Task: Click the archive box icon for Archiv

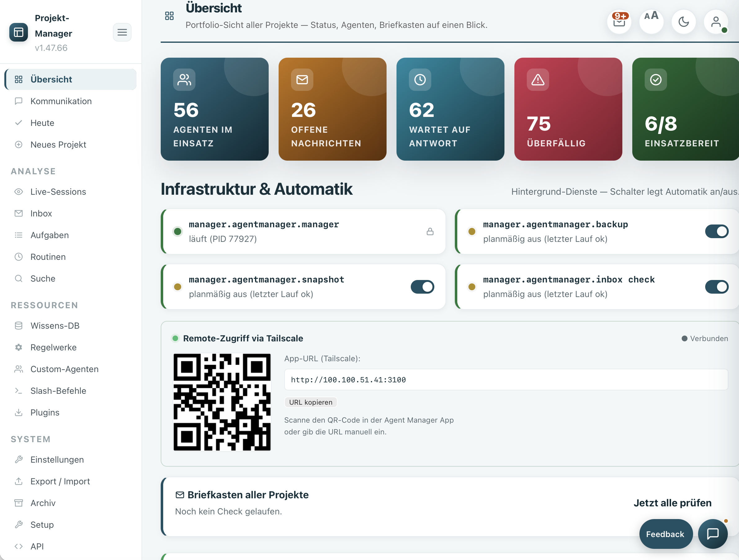Action: coord(19,503)
